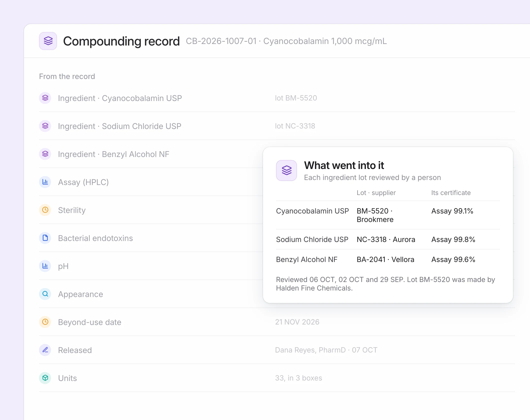The image size is (530, 420).
Task: Select the Units row label
Action: tap(67, 378)
